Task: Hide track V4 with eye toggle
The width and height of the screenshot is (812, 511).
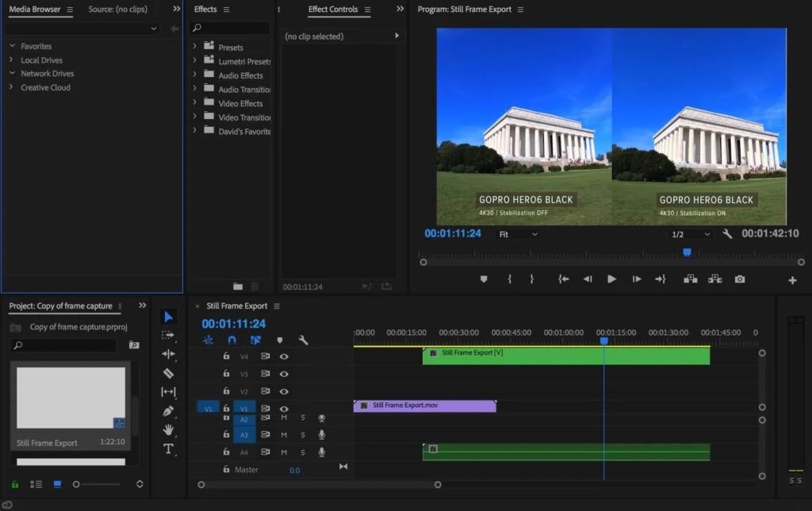Action: tap(284, 356)
